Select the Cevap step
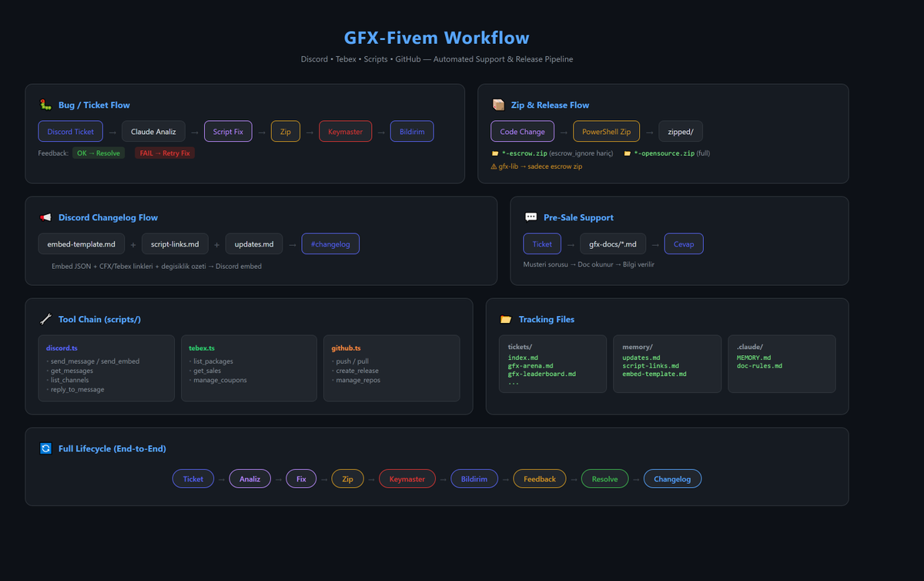Viewport: 924px width, 581px height. tap(684, 244)
